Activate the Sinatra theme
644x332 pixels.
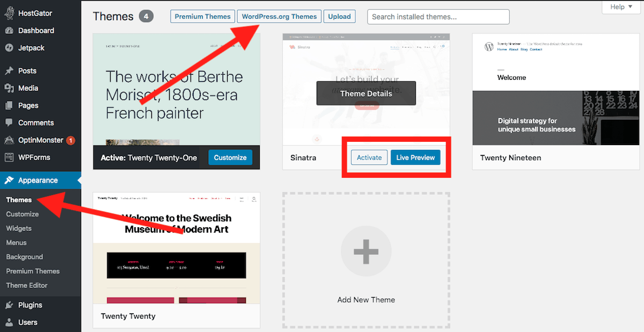coord(369,157)
